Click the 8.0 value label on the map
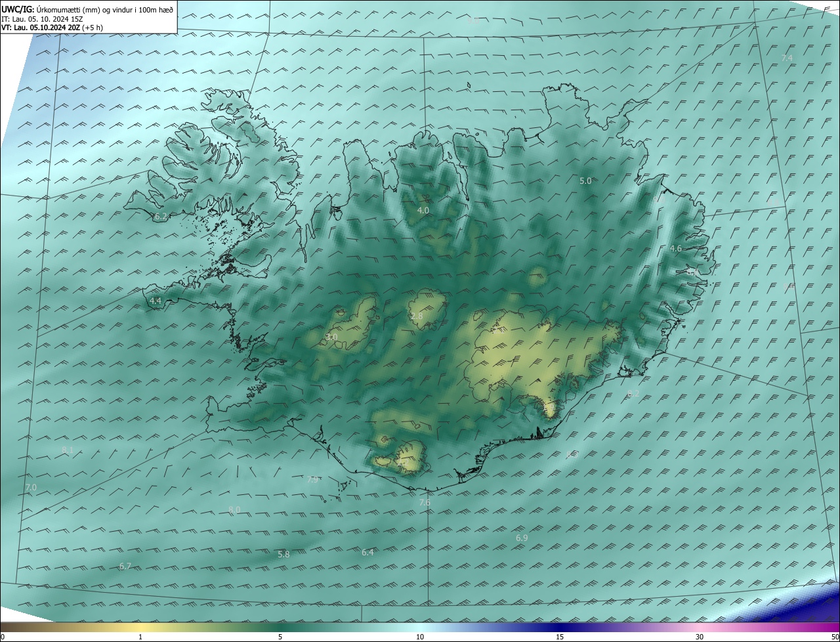The image size is (840, 642). (x=234, y=509)
